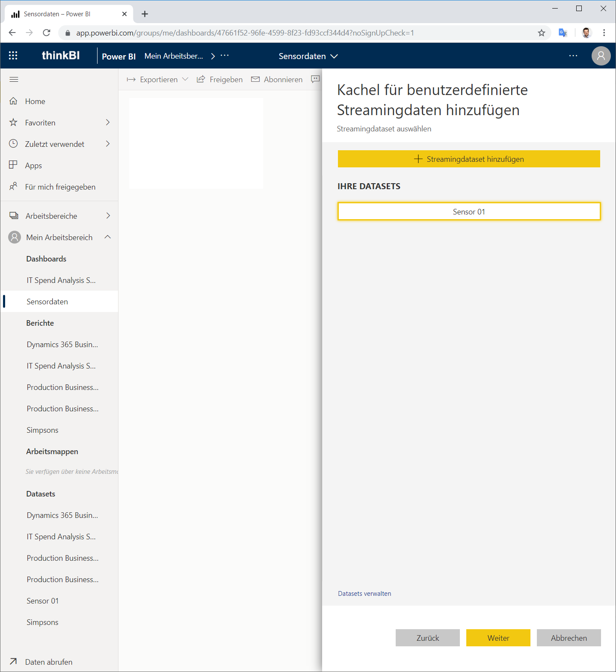Viewport: 616px width, 672px height.
Task: Open the Exportieren dropdown
Action: point(157,79)
